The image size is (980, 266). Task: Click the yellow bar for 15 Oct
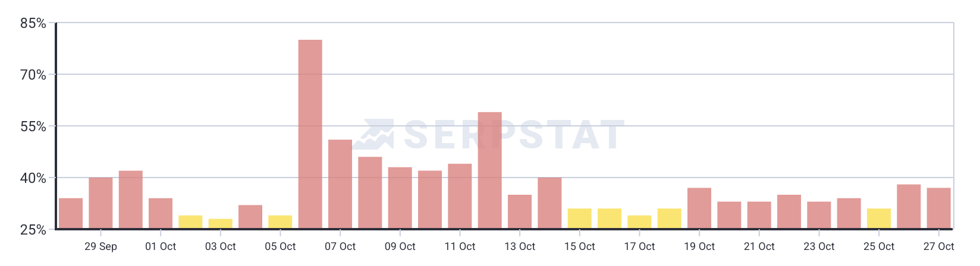[x=579, y=218]
